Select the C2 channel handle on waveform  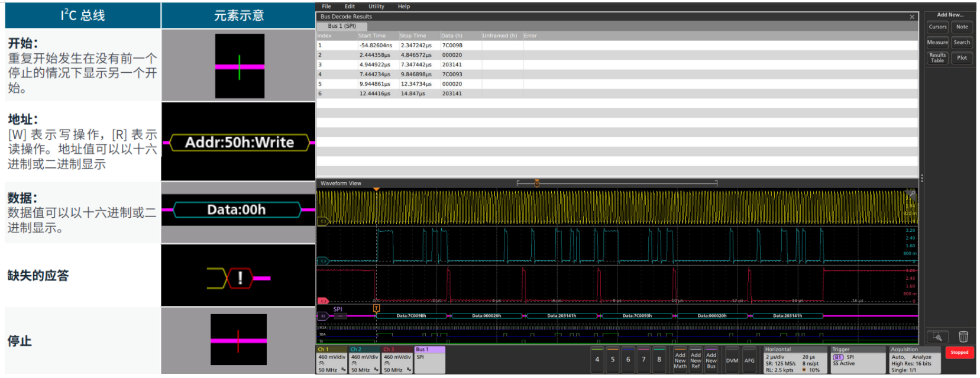(x=323, y=260)
